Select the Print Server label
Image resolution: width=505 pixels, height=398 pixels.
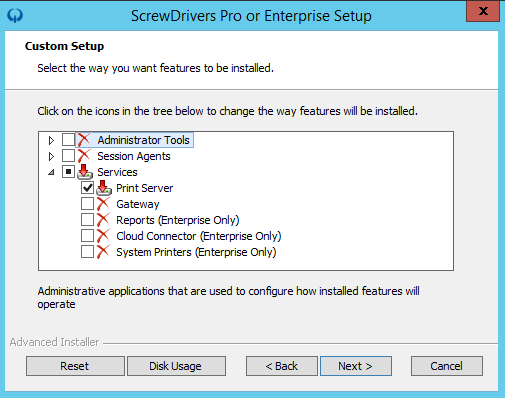click(x=145, y=188)
